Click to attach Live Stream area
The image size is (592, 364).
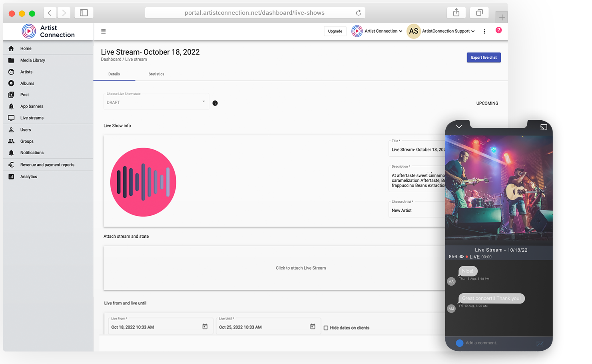pyautogui.click(x=301, y=268)
